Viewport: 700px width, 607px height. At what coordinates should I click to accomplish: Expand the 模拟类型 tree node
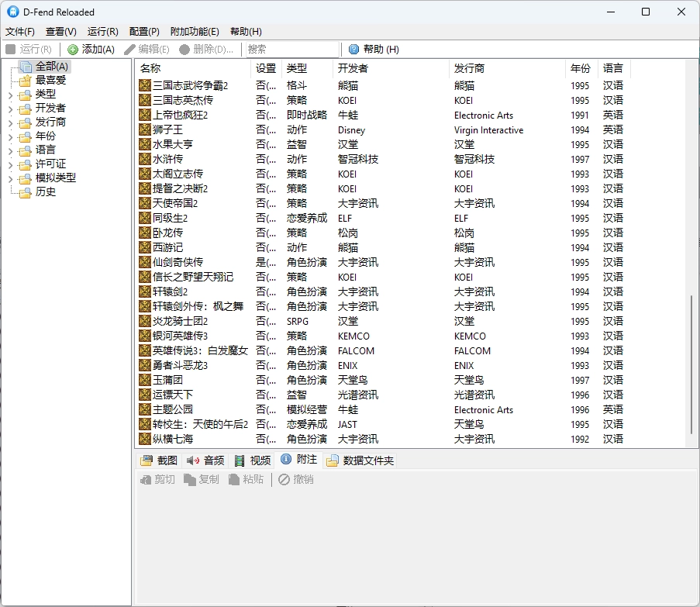(x=10, y=178)
